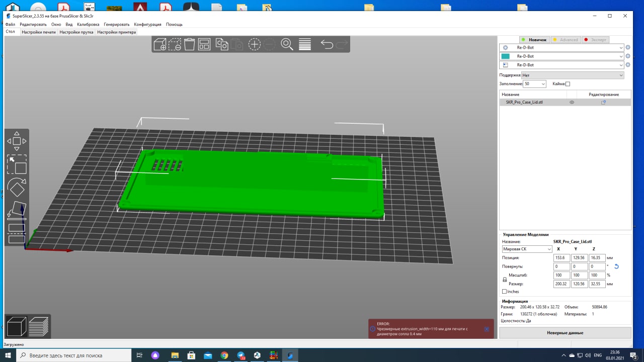Click the Add model toolbar icon
The width and height of the screenshot is (644, 362).
[160, 44]
